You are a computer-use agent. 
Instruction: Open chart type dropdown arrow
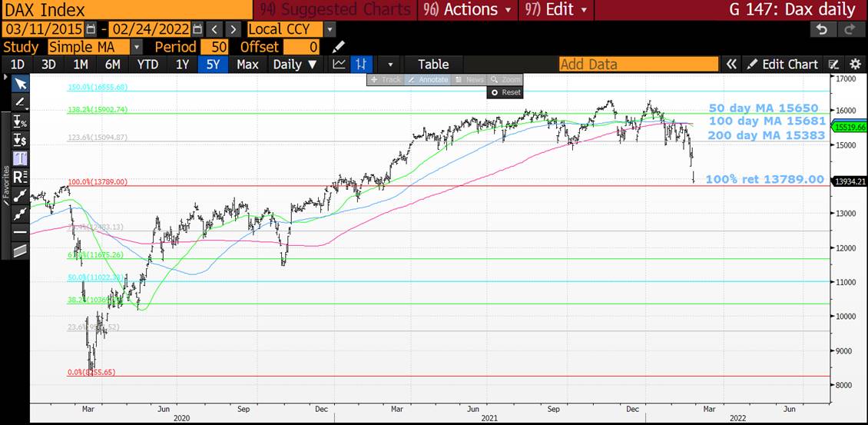[x=391, y=65]
